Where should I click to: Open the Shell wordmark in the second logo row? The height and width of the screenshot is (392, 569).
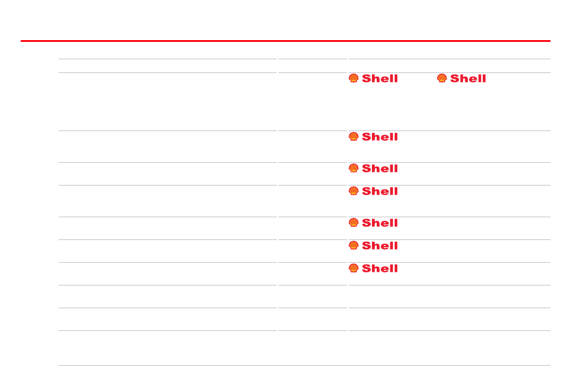pos(380,137)
